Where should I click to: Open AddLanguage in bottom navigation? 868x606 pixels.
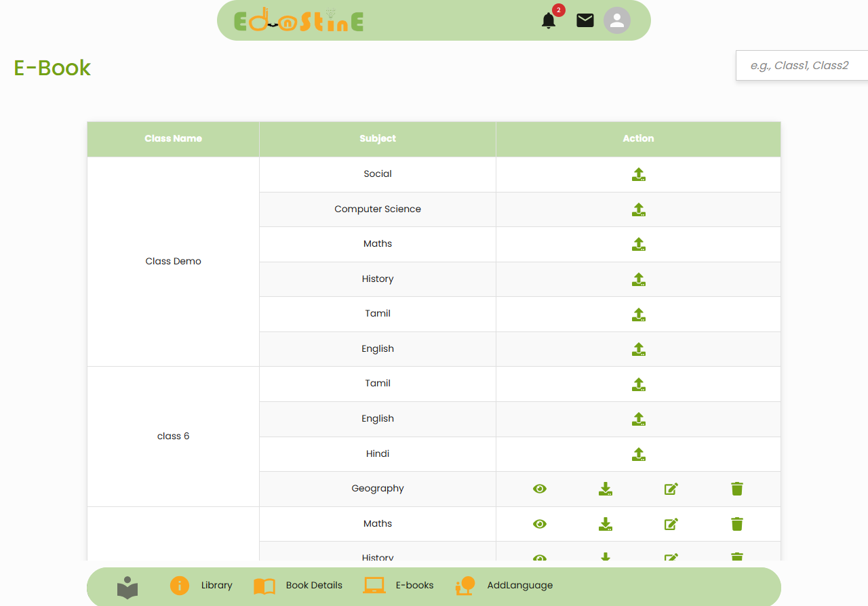(505, 586)
